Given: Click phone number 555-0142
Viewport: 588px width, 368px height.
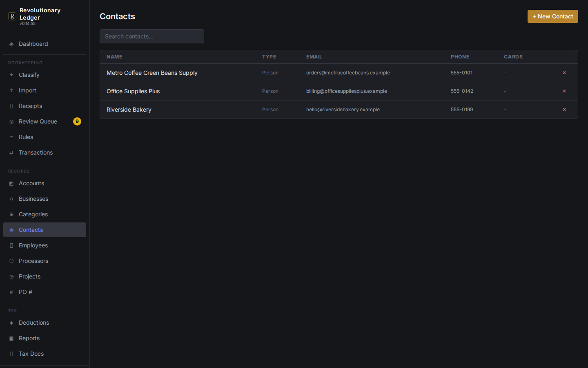Looking at the screenshot, I should click(462, 91).
